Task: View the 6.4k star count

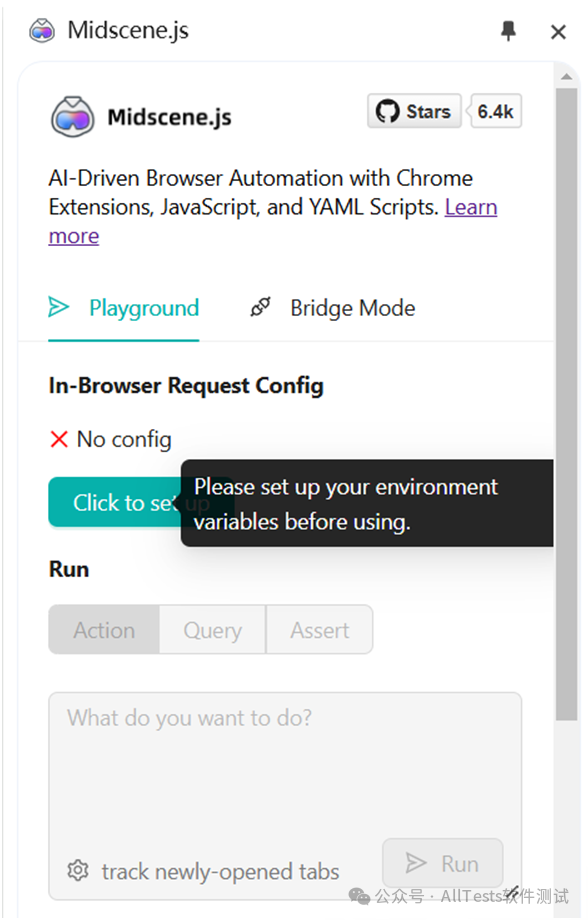Action: tap(495, 111)
